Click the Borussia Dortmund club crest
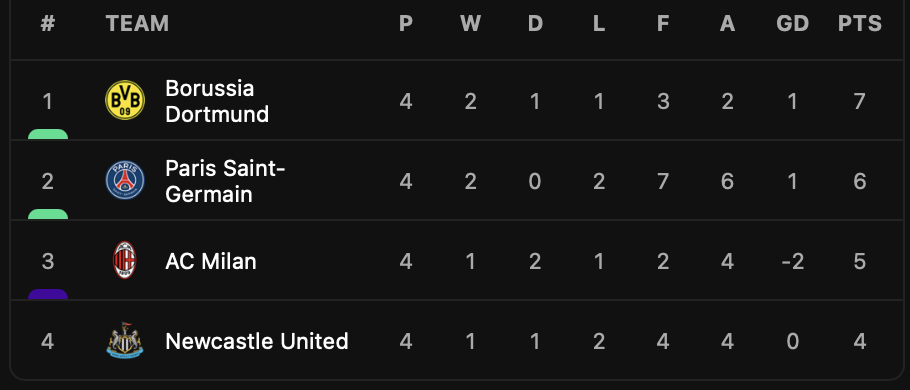The image size is (910, 390). [x=125, y=100]
